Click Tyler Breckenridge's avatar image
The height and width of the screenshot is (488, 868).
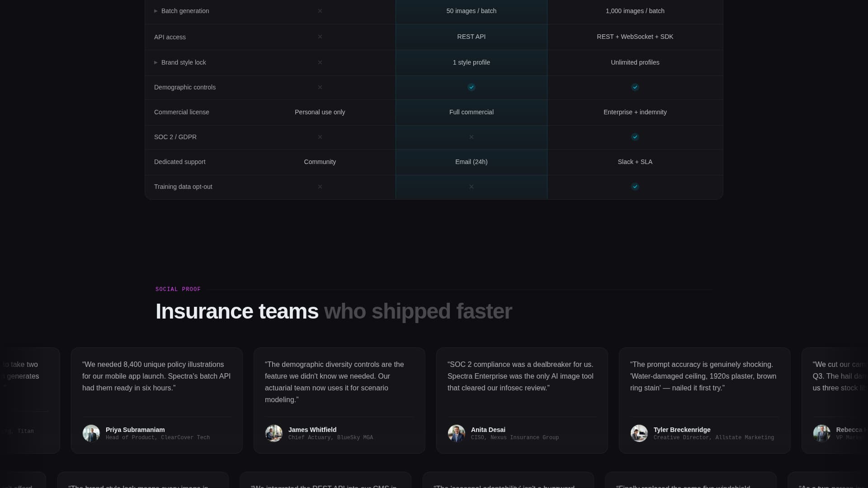(639, 433)
